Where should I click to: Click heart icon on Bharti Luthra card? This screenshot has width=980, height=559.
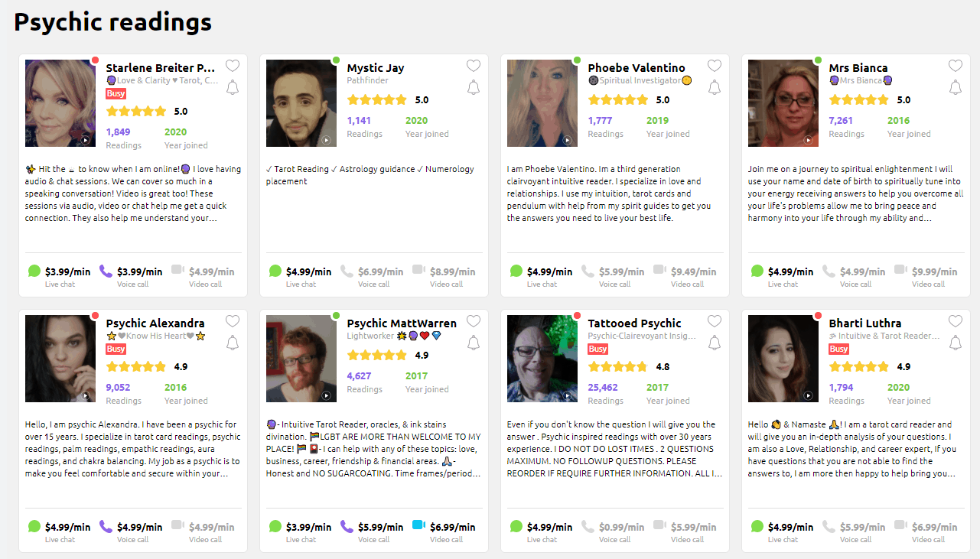956,321
